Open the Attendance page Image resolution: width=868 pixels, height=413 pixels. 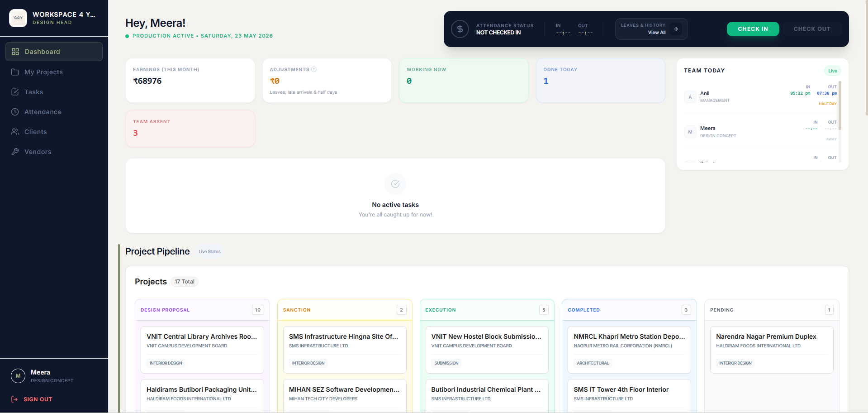(x=54, y=112)
